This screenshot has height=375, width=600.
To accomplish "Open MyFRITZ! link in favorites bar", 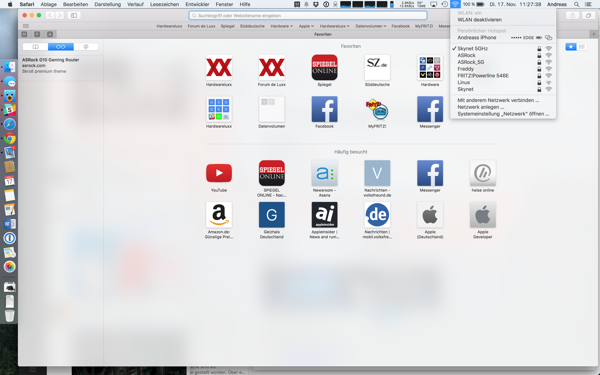I will coord(424,26).
